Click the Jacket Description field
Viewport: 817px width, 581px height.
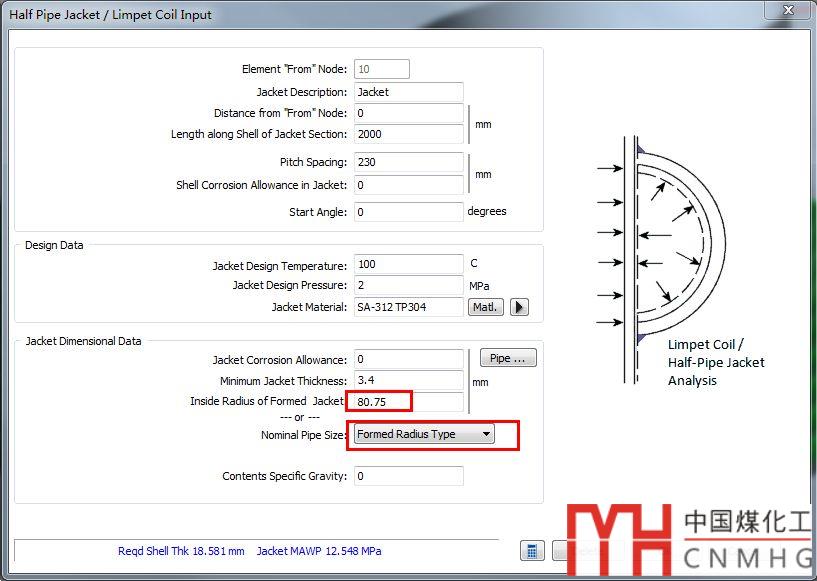click(x=408, y=92)
